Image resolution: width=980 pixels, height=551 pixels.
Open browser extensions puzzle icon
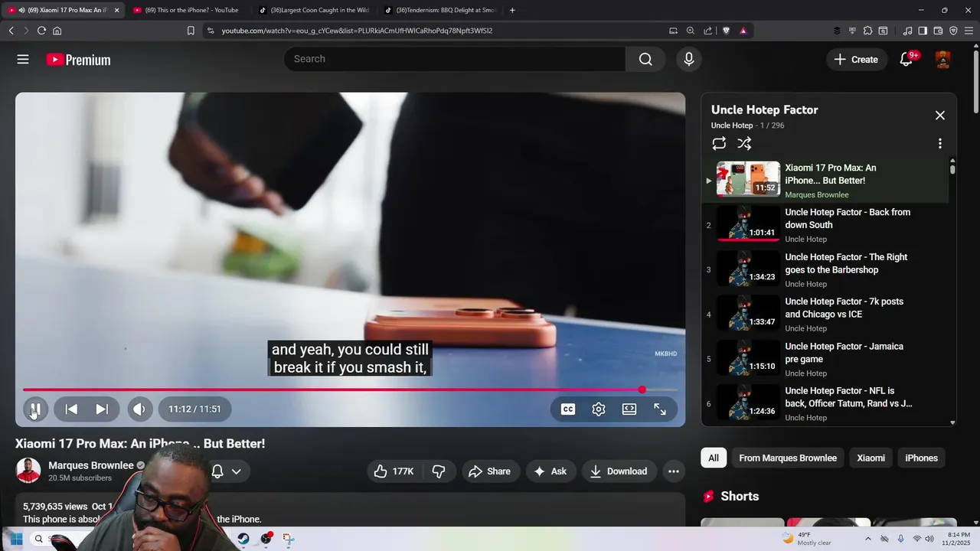point(867,31)
